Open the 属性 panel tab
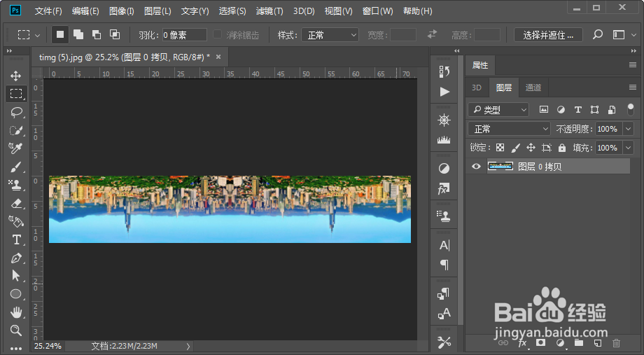The width and height of the screenshot is (644, 355). tap(480, 65)
